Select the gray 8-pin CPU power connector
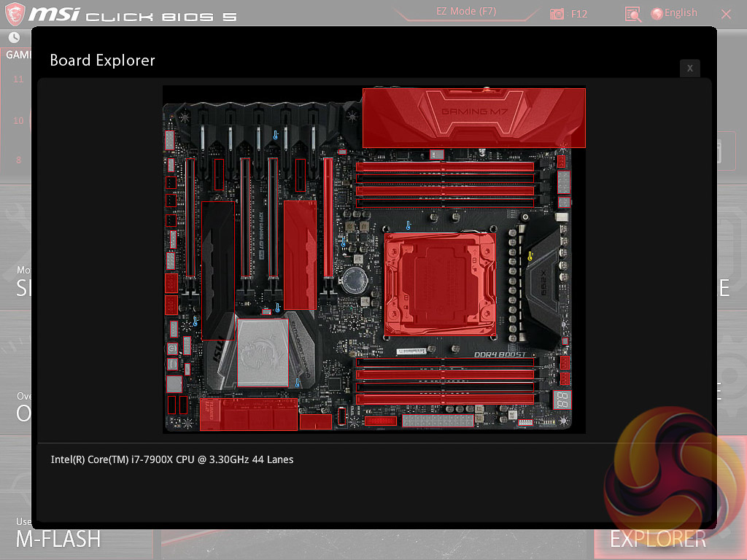The image size is (747, 560). point(564,182)
